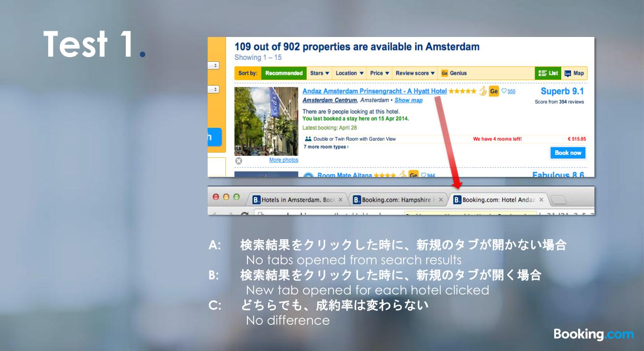
Task: Click the 'Superb 9.1' review score
Action: (562, 91)
